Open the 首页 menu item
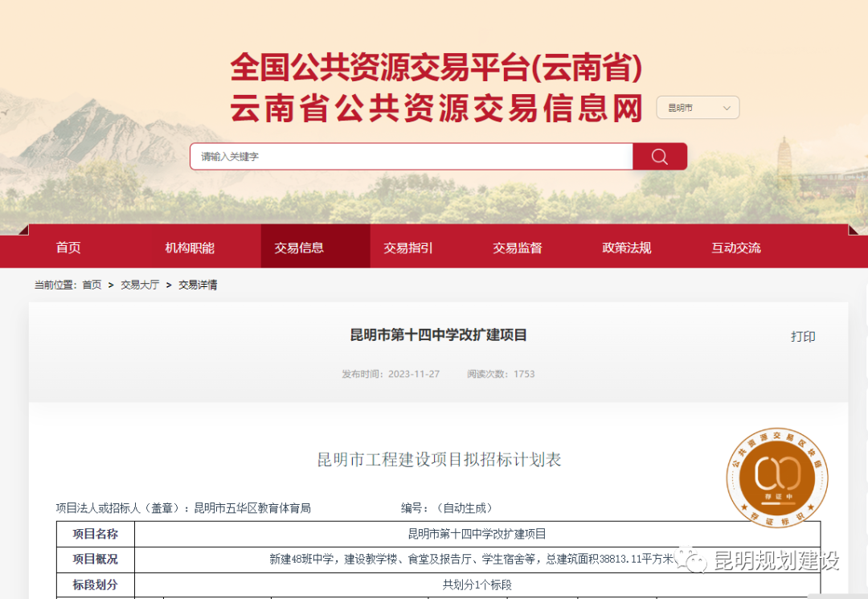The image size is (868, 599). click(68, 248)
